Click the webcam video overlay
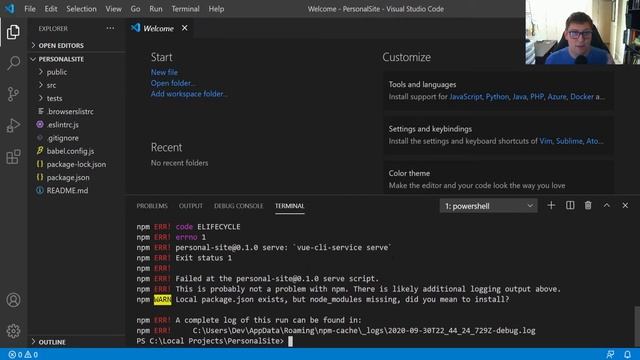The width and height of the screenshot is (640, 360). [582, 32]
